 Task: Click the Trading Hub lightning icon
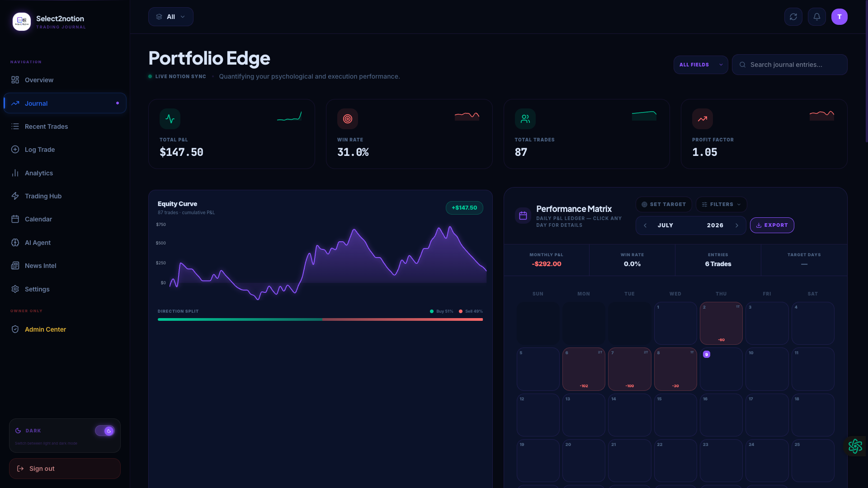coord(15,196)
